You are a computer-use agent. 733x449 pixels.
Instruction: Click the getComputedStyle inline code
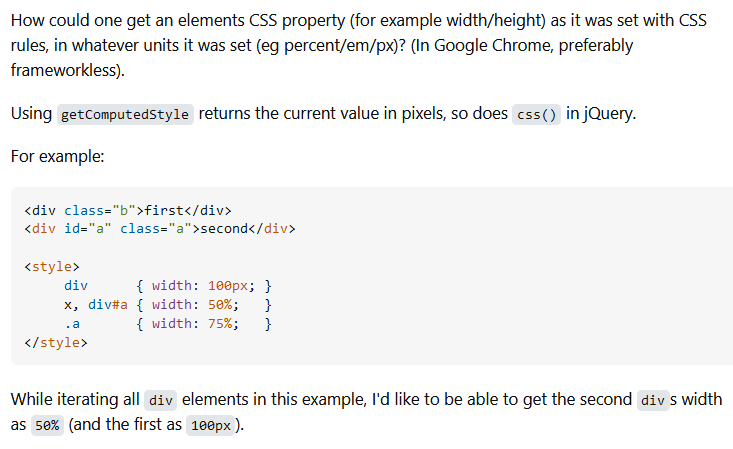125,114
